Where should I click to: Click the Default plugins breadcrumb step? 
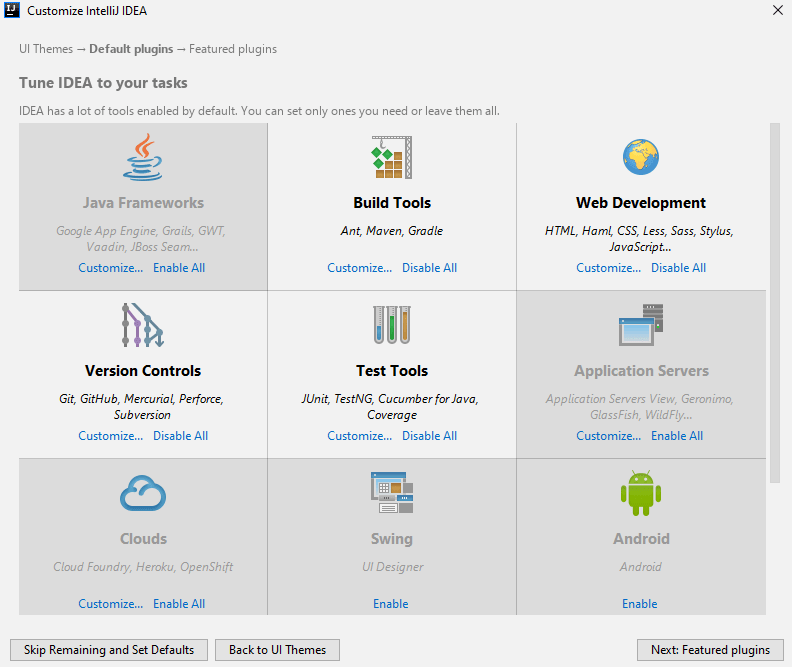click(x=131, y=49)
